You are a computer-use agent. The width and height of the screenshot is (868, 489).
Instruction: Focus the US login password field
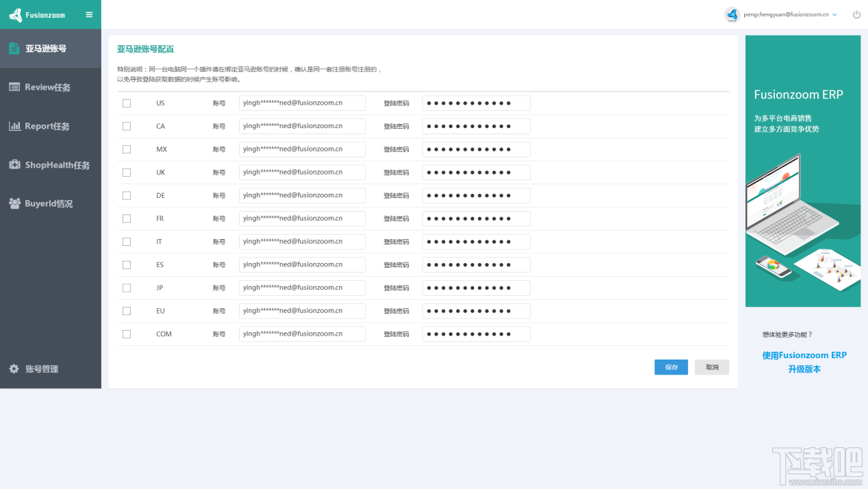(476, 103)
